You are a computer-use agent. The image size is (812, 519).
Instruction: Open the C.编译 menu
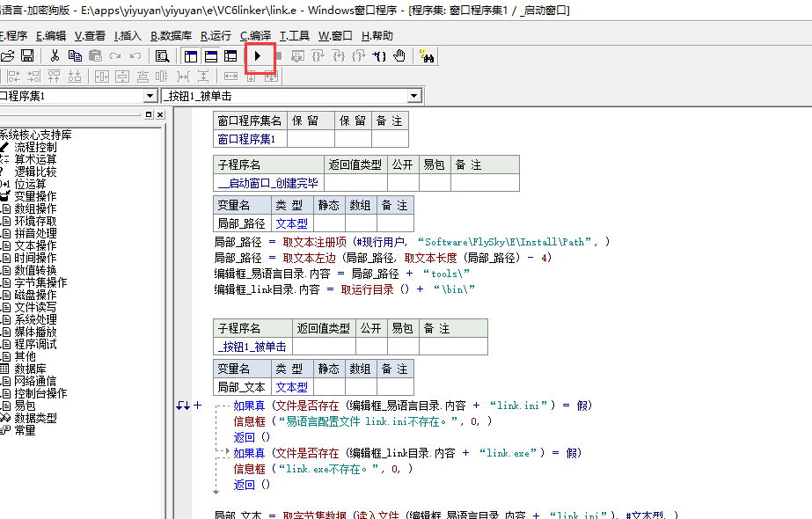pos(256,36)
